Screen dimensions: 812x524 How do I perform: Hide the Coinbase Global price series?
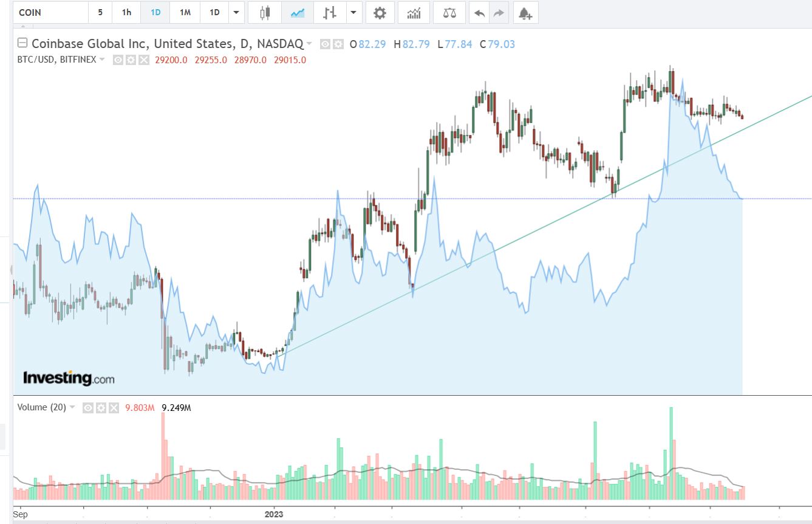(x=326, y=44)
